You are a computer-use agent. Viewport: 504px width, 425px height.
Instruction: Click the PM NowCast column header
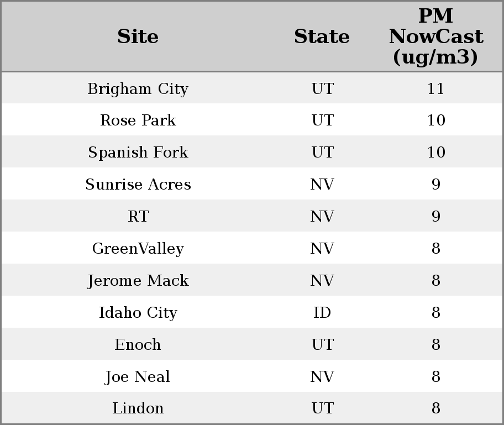click(x=435, y=37)
